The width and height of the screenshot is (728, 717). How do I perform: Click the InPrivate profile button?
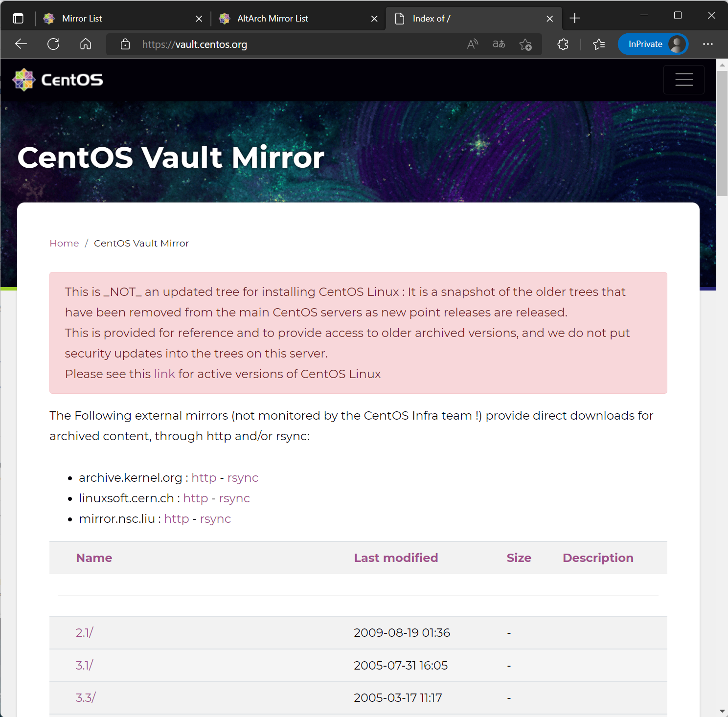tap(653, 44)
